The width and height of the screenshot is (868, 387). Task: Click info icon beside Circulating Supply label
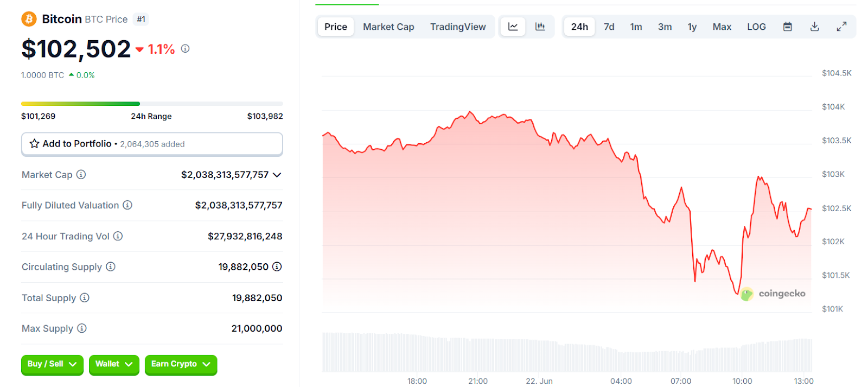(110, 267)
